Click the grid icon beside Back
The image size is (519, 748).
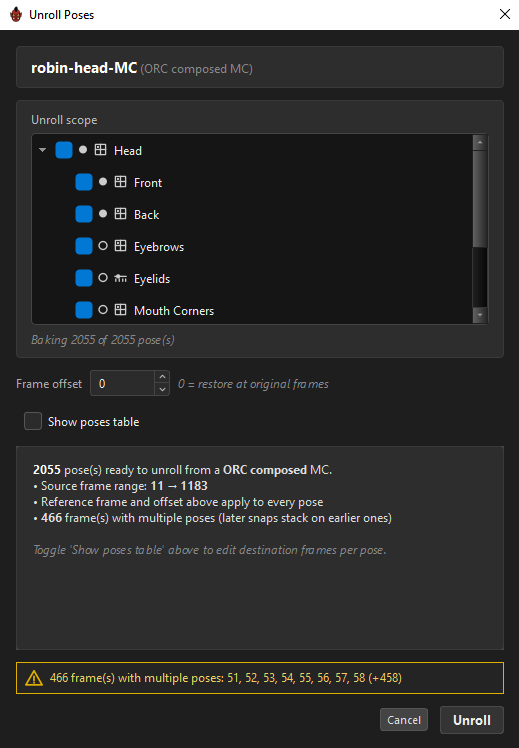[120, 214]
